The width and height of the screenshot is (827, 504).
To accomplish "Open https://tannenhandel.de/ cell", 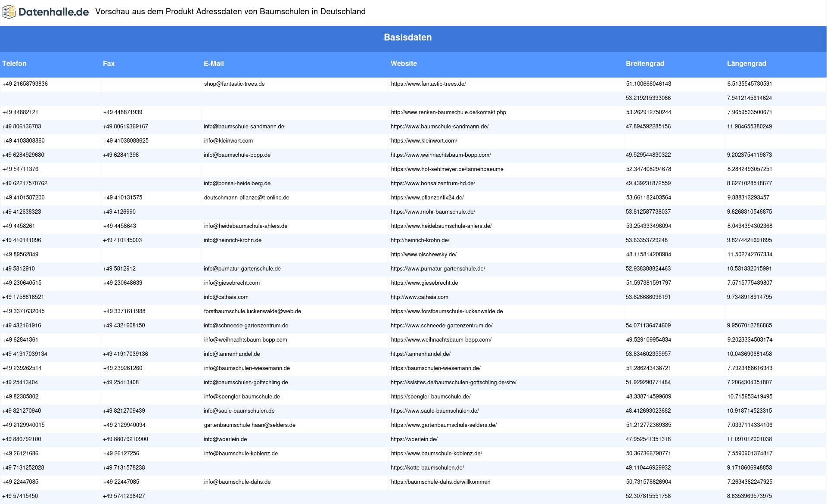I will pos(420,354).
